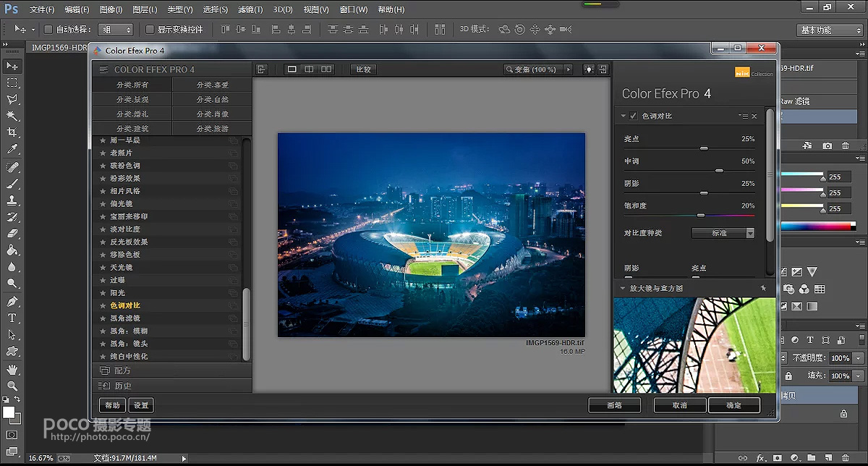Pin the 放大镜与直方图 panel star
The width and height of the screenshot is (868, 466).
pos(763,288)
